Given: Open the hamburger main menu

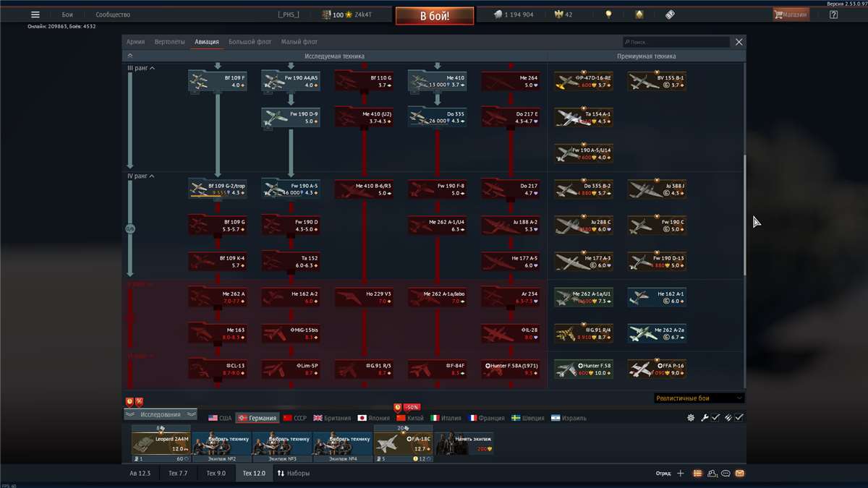Looking at the screenshot, I should coord(35,14).
